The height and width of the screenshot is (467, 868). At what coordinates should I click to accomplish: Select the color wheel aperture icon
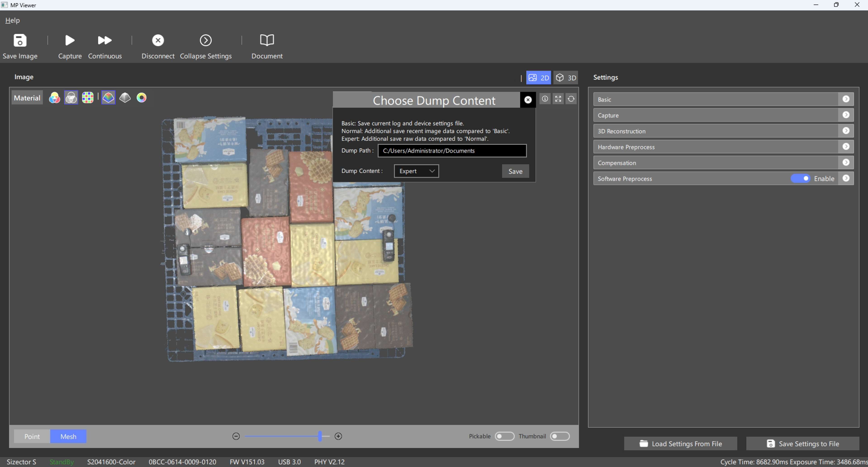pyautogui.click(x=142, y=98)
